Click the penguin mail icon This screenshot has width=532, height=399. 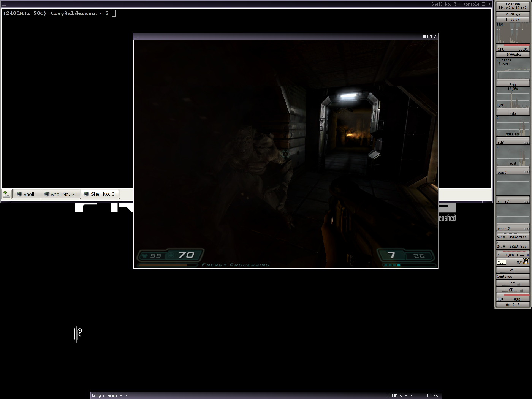526,261
